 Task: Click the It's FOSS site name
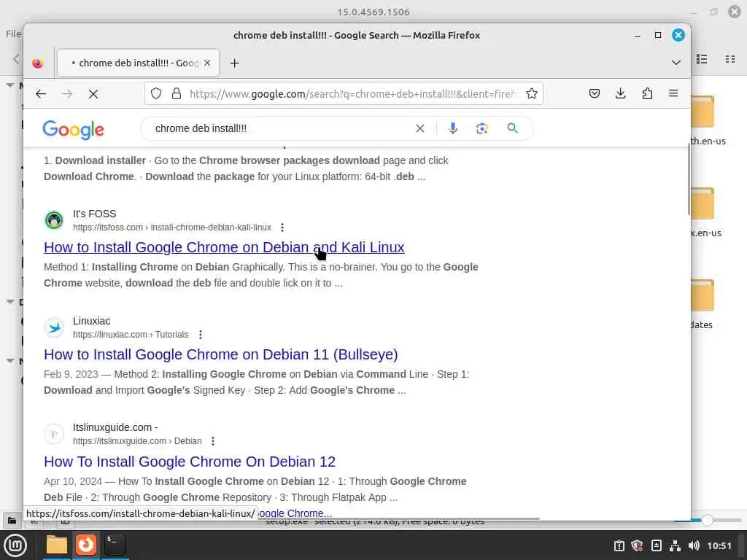[x=94, y=214]
